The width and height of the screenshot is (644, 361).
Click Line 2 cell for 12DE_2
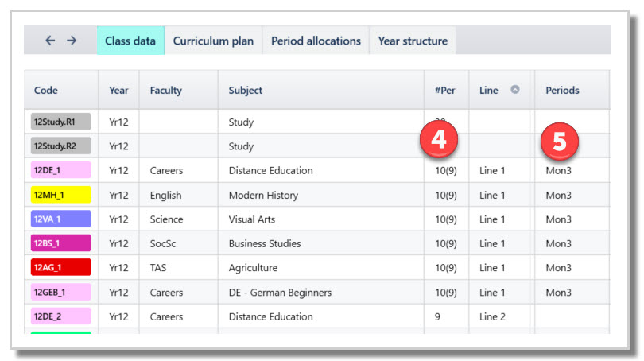[492, 316]
